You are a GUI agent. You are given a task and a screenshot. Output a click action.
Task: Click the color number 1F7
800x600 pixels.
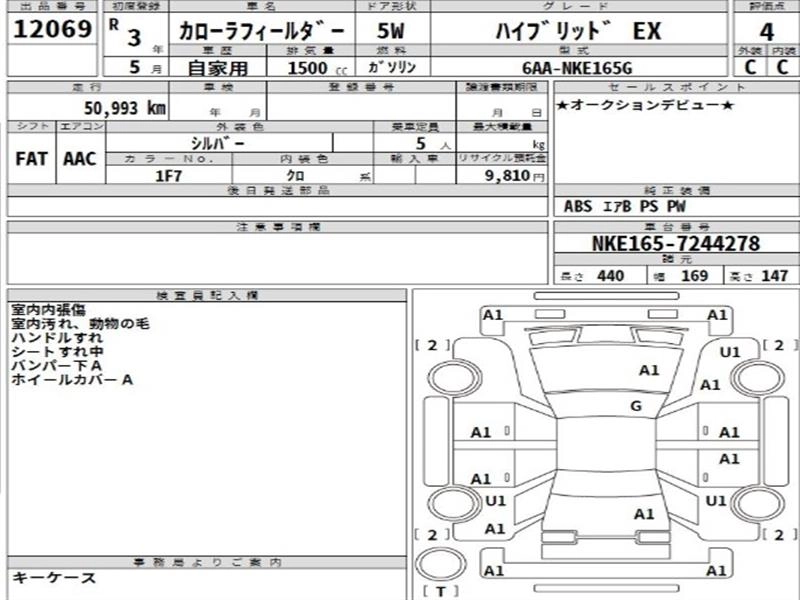coord(168,176)
